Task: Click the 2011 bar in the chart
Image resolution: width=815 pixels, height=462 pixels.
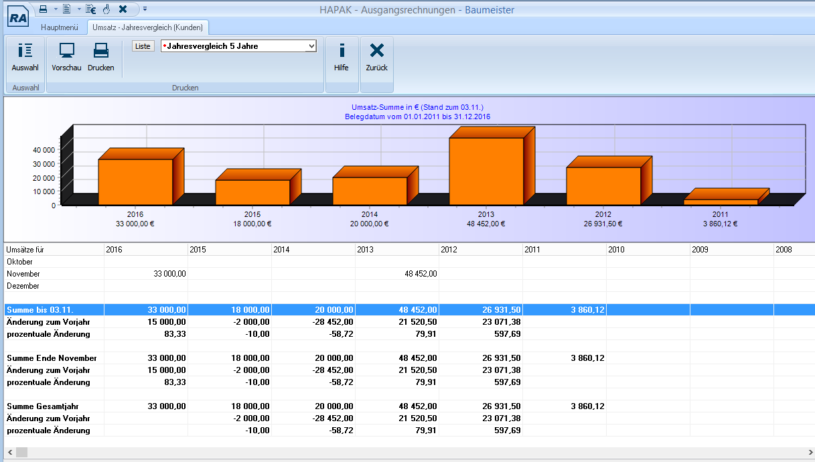Action: [x=721, y=202]
